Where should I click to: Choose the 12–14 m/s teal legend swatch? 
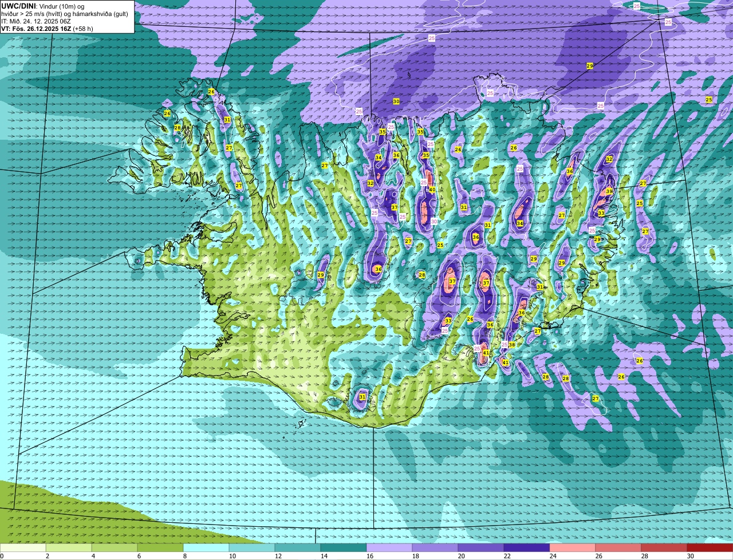pyautogui.click(x=298, y=547)
